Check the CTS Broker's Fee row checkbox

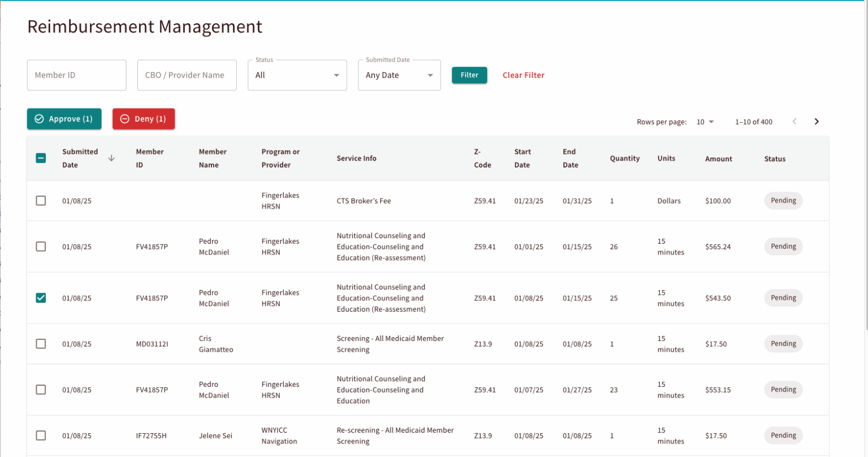pyautogui.click(x=41, y=201)
